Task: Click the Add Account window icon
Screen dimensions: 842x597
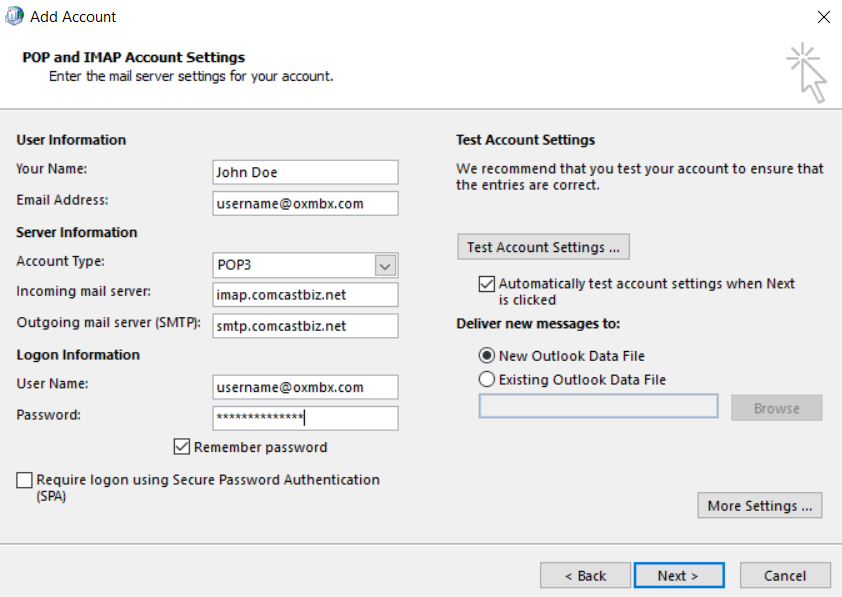Action: pyautogui.click(x=12, y=16)
